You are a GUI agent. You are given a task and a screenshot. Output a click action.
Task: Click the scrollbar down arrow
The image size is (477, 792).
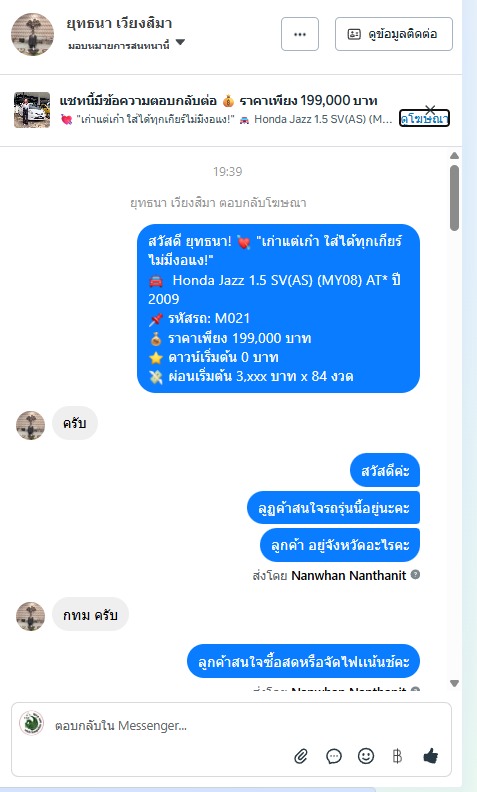454,683
